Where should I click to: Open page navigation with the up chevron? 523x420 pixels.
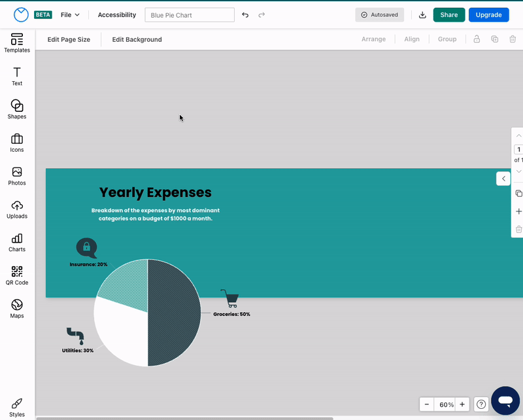[518, 135]
